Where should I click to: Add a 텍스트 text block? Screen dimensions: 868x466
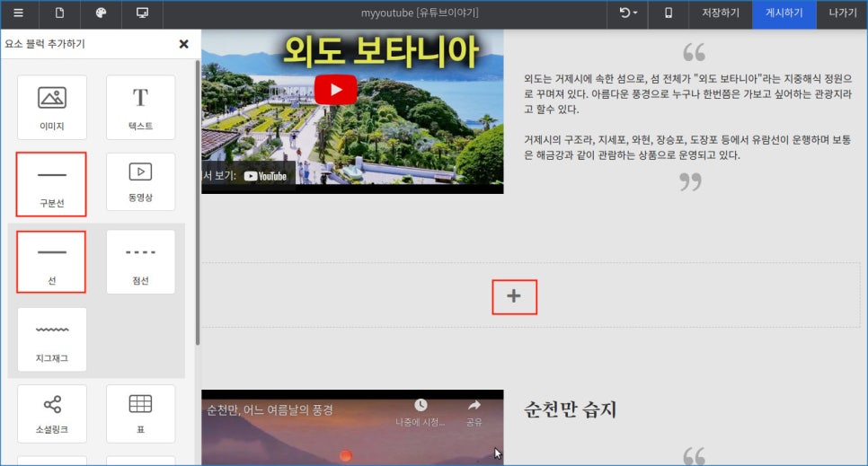pyautogui.click(x=140, y=108)
